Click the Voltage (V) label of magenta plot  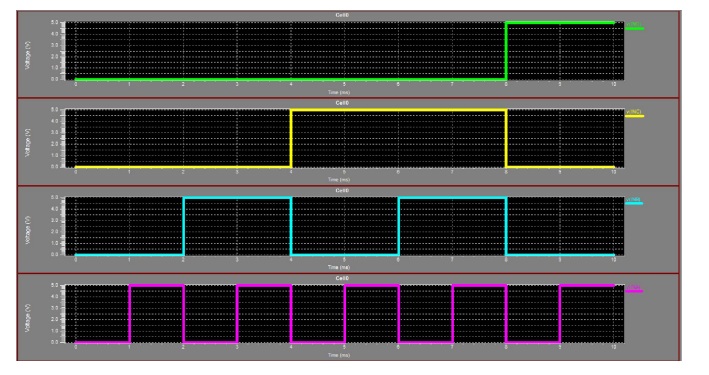point(28,318)
